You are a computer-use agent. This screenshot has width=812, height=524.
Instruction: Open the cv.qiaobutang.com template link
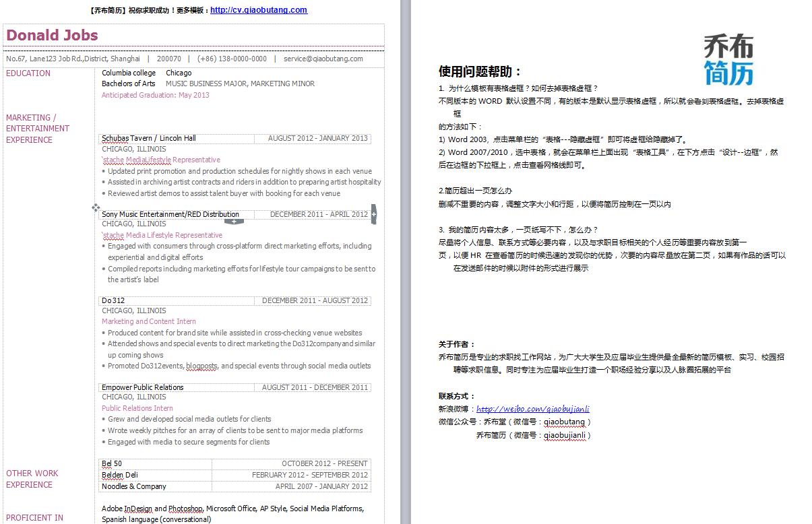coord(258,10)
